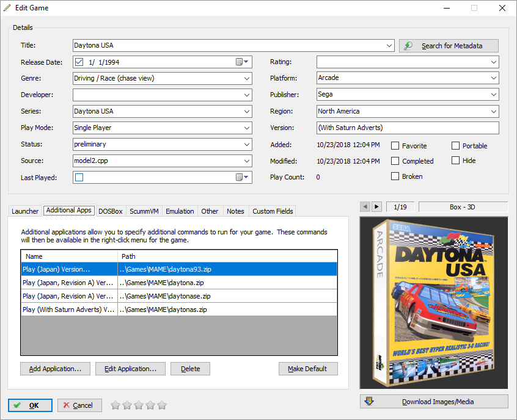Enable the Portable checkbox
Image resolution: width=517 pixels, height=420 pixels.
click(455, 146)
